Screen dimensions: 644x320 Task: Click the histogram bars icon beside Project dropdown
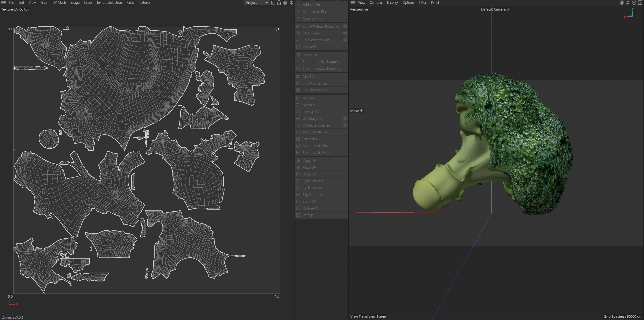pos(273,2)
